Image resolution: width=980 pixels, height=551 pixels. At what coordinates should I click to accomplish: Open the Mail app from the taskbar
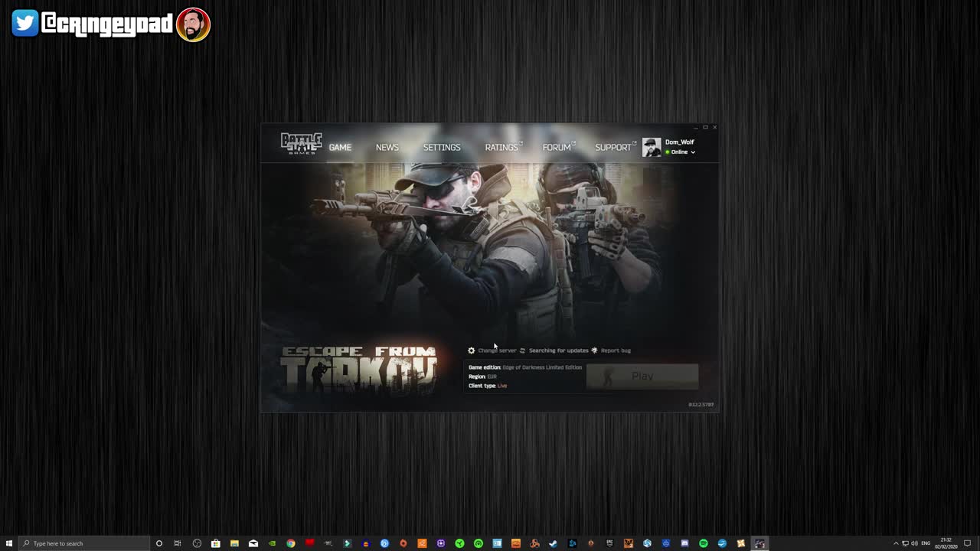pyautogui.click(x=253, y=543)
